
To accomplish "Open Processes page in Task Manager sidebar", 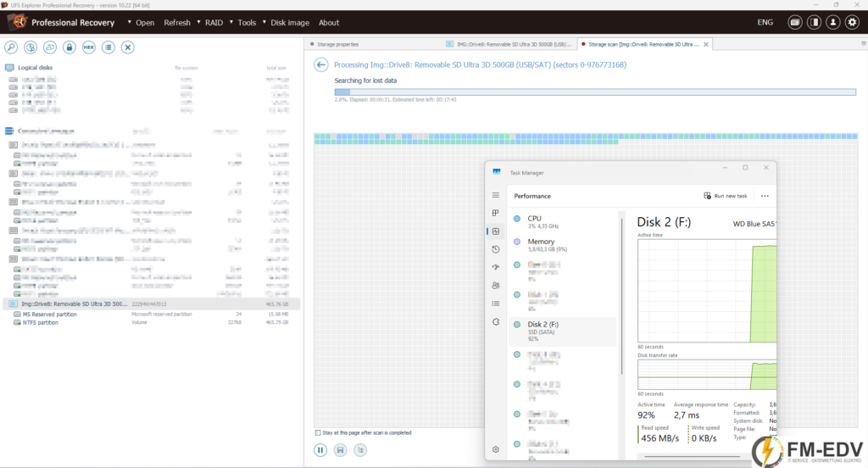I will tap(495, 213).
